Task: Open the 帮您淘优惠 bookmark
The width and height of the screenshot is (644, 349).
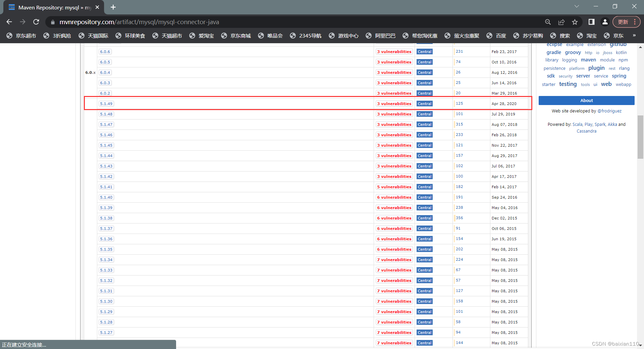Action: tap(420, 36)
